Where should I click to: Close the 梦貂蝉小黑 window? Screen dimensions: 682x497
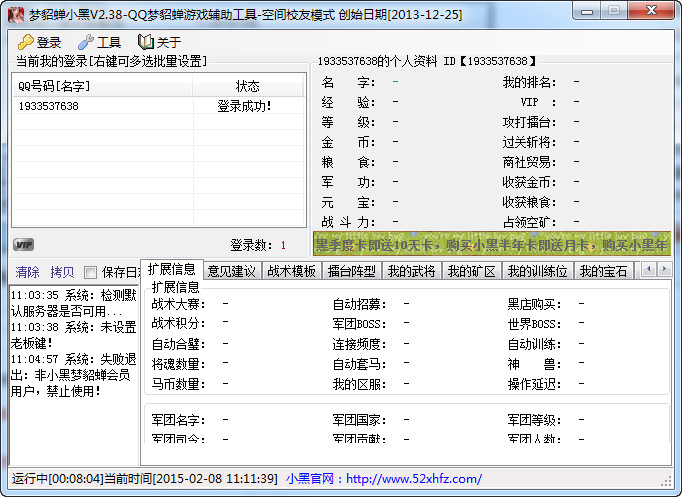click(651, 10)
